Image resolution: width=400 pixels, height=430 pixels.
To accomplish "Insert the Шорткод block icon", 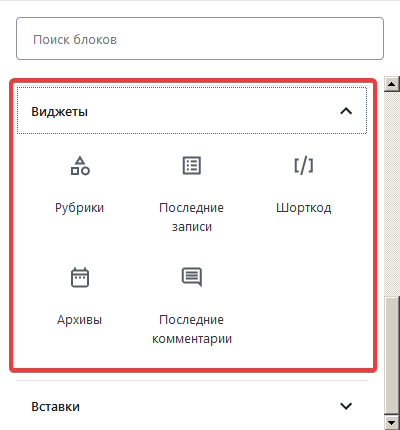I will coord(304,166).
